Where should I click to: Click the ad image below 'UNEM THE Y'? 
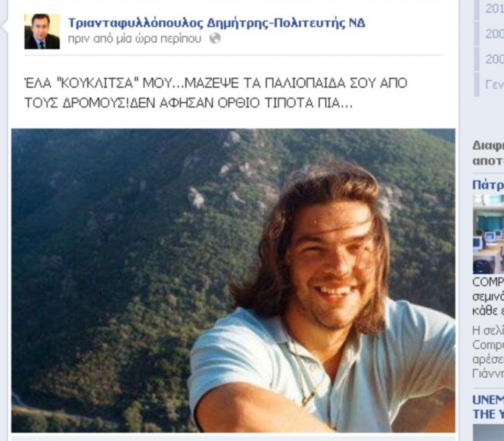489,433
